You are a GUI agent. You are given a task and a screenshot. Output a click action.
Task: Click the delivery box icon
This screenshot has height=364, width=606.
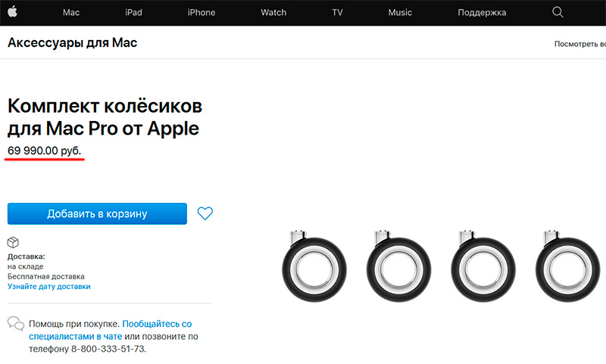pyautogui.click(x=13, y=243)
